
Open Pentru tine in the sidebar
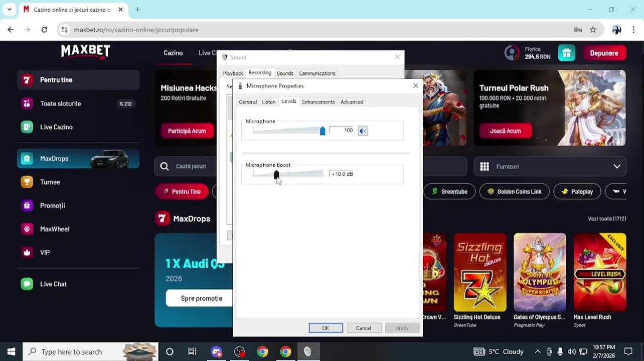(78, 80)
